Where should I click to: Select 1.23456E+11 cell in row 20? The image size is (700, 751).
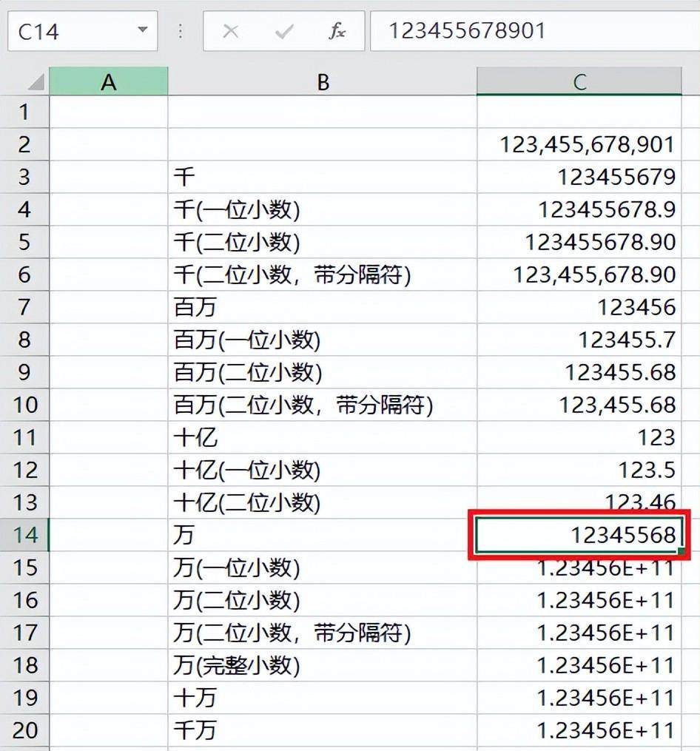tap(579, 730)
